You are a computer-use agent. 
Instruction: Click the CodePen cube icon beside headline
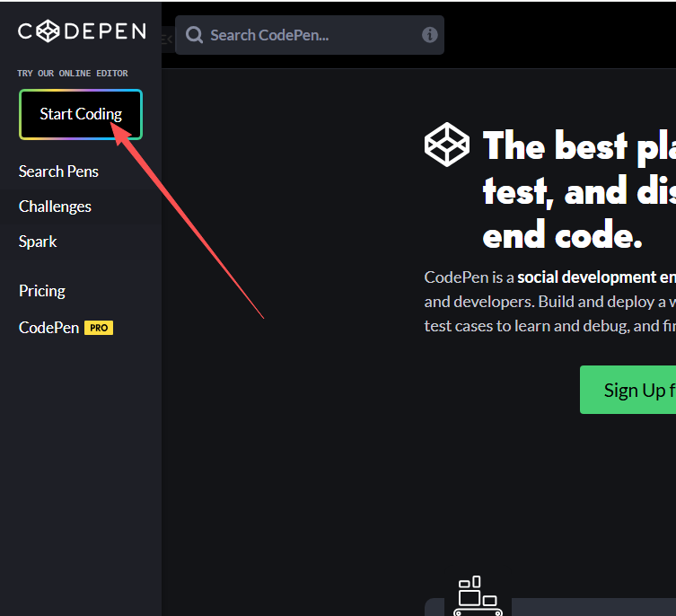coord(447,145)
